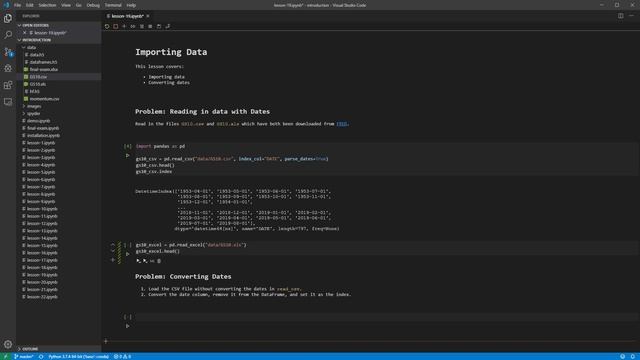The image size is (640, 360).
Task: Open the Search view in activity bar
Action: pos(8,35)
